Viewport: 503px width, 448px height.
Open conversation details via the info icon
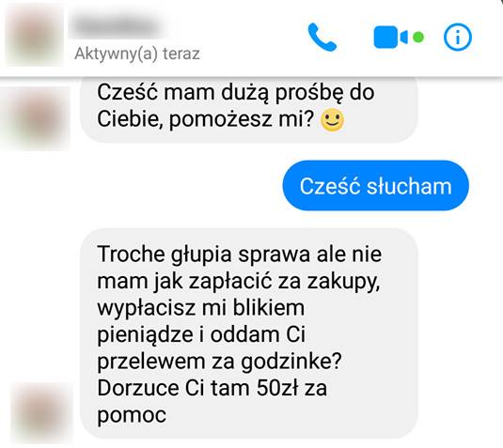coord(458,38)
